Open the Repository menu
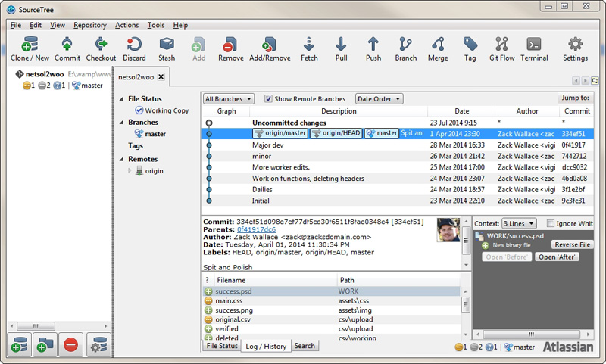This screenshot has height=364, width=606. click(89, 25)
